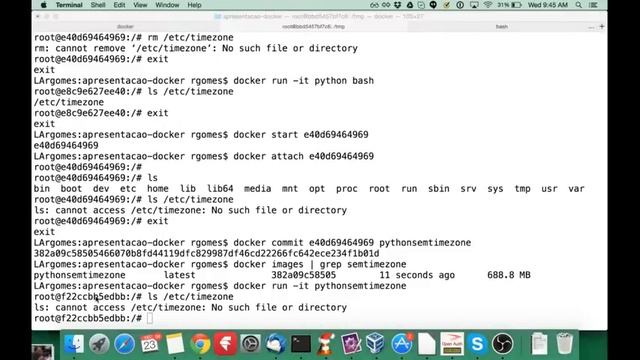The height and width of the screenshot is (360, 640).
Task: Open the Wi-Fi status menu
Action: tap(487, 5)
